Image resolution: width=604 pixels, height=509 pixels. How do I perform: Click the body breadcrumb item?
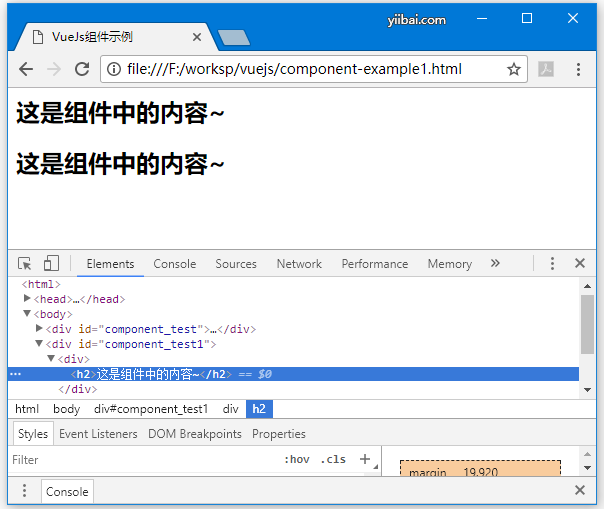pos(67,409)
